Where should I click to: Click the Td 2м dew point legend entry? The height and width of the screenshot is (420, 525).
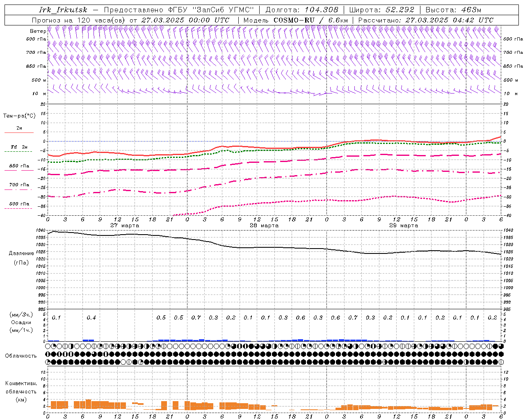coord(19,147)
